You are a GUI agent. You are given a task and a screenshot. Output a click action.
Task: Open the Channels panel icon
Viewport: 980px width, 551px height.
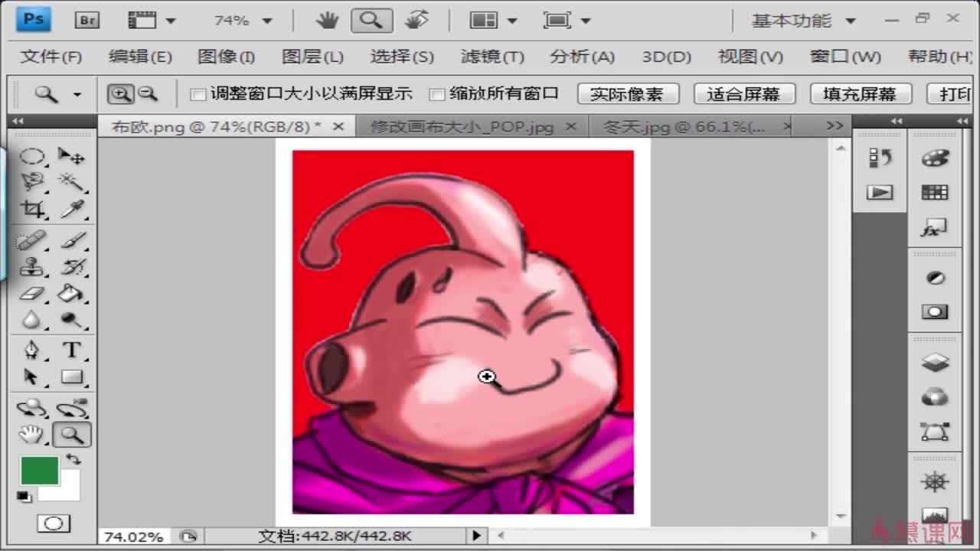coord(935,397)
